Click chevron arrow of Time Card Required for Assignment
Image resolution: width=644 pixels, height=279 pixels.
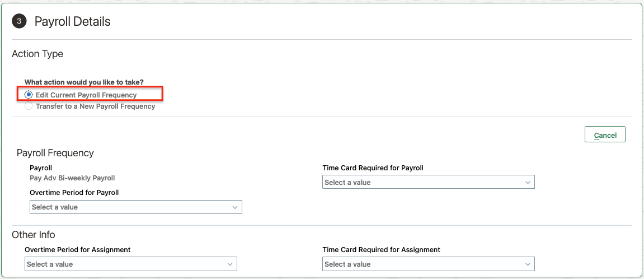coord(528,264)
